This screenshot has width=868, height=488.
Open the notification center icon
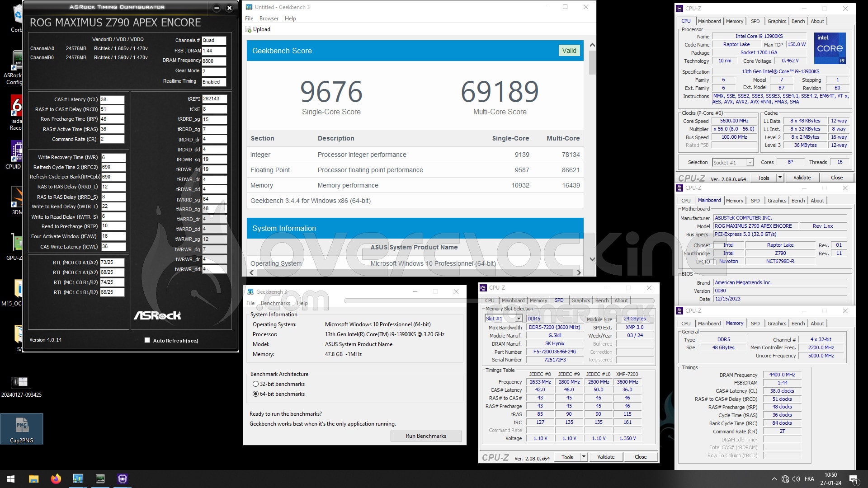pos(854,479)
